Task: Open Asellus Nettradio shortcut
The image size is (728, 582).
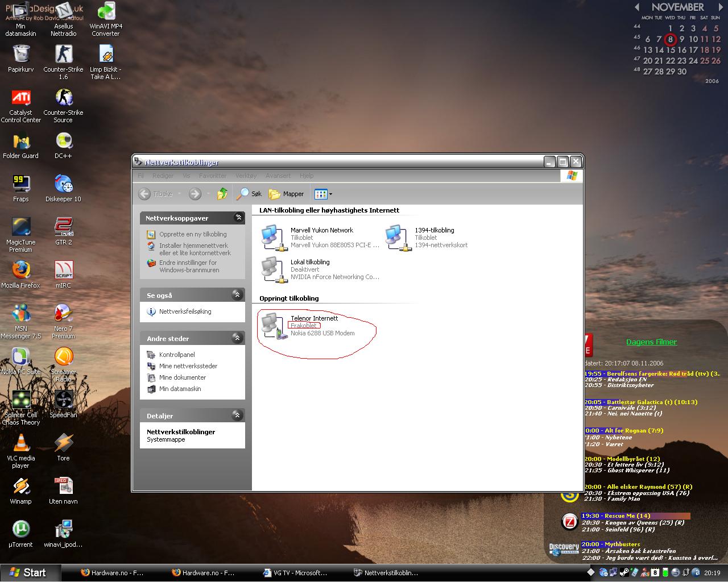Action: 63,19
